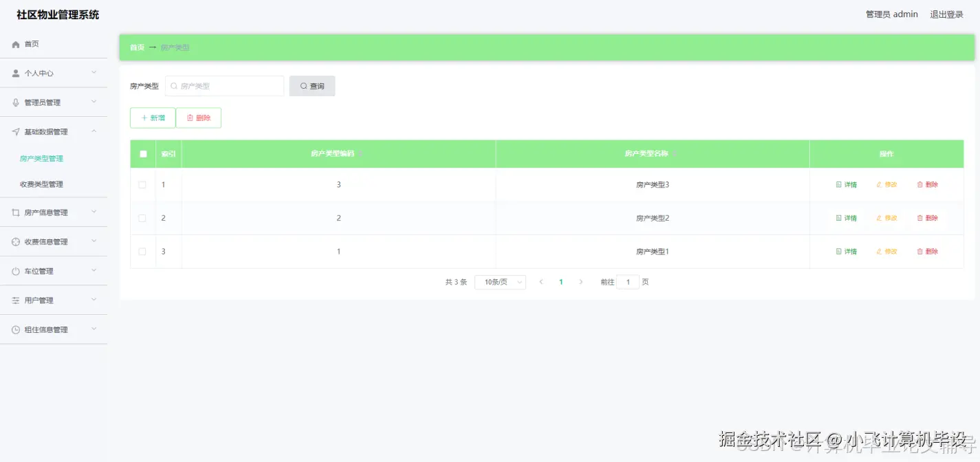Screen dimensions: 980x462
Task: Expand the 收费信息管理 menu chevron
Action: pyautogui.click(x=94, y=241)
